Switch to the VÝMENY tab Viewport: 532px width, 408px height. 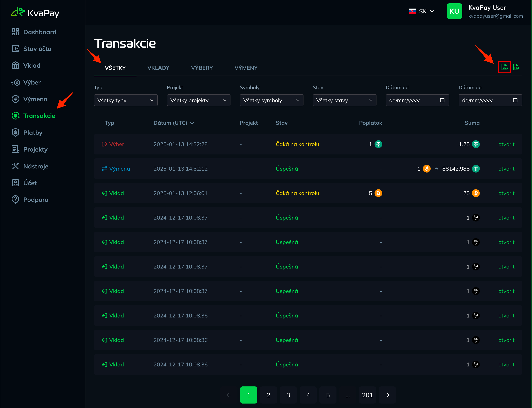[x=246, y=68]
